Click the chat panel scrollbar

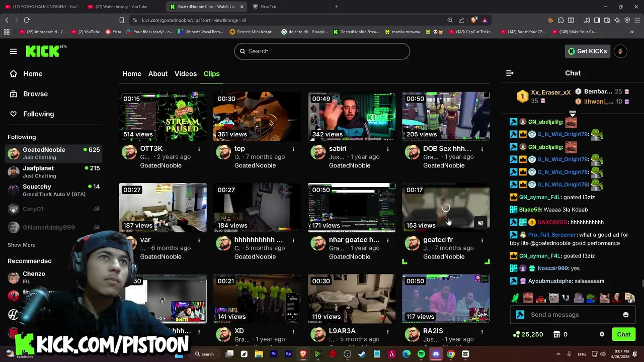(642, 284)
